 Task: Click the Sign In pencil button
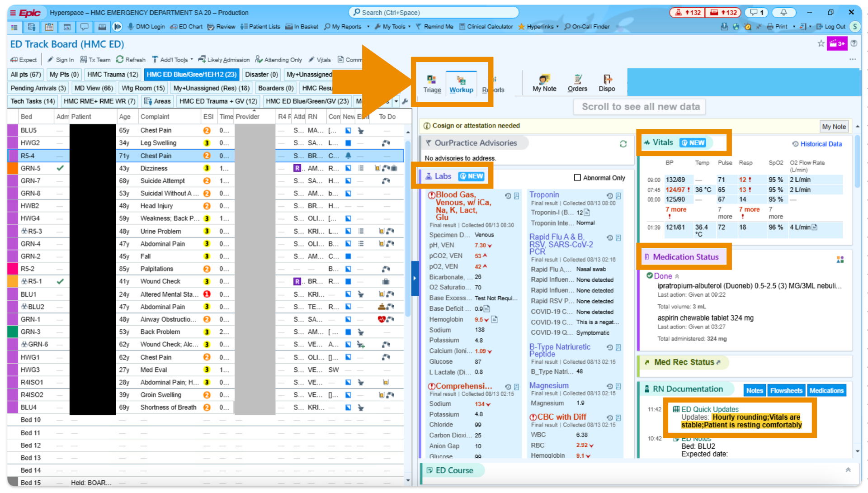(x=61, y=60)
